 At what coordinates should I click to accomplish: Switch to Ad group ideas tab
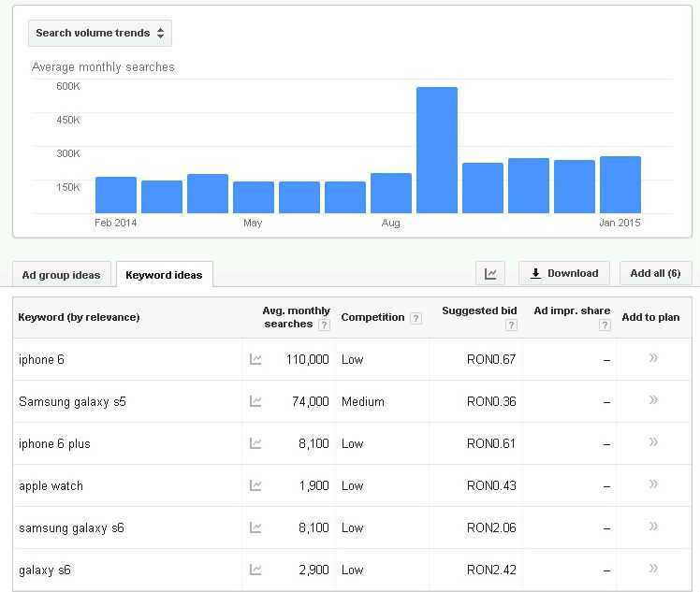61,275
